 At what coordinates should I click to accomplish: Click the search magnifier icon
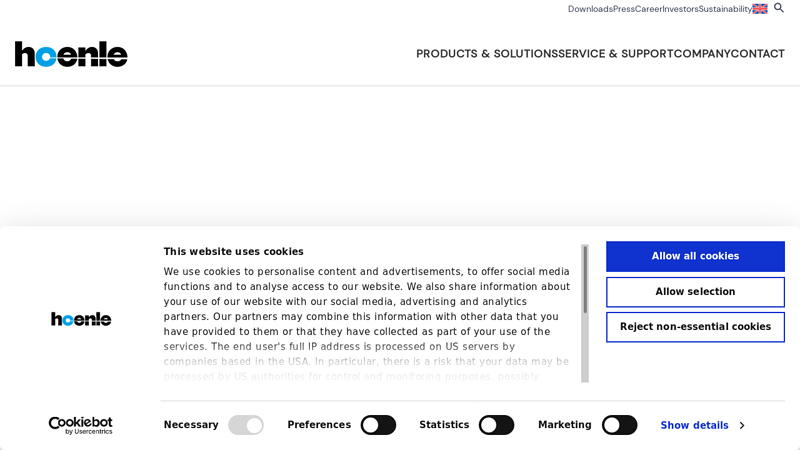[x=779, y=8]
